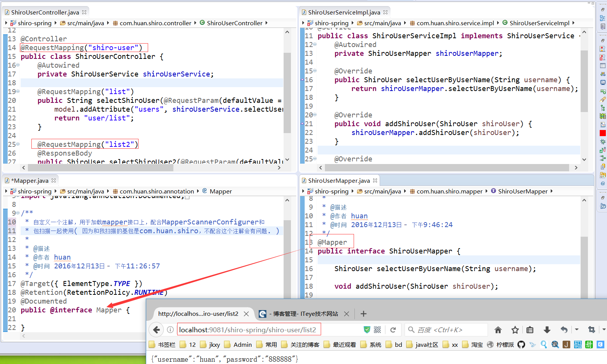Focus the 百度 search box

446,330
